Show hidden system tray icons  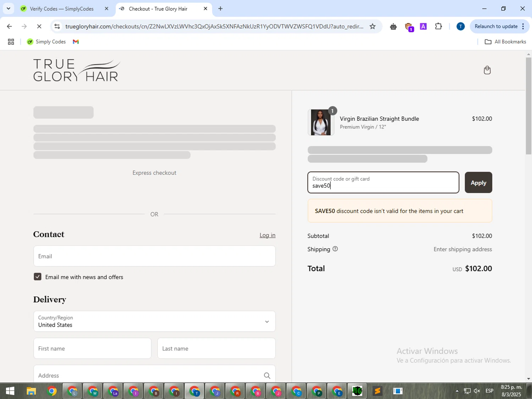click(457, 391)
